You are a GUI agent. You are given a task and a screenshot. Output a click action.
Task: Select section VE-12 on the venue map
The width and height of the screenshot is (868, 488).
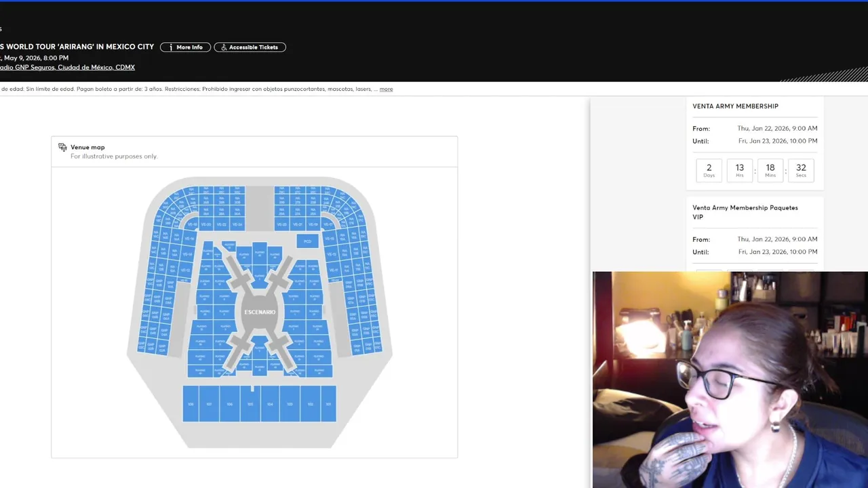(185, 270)
